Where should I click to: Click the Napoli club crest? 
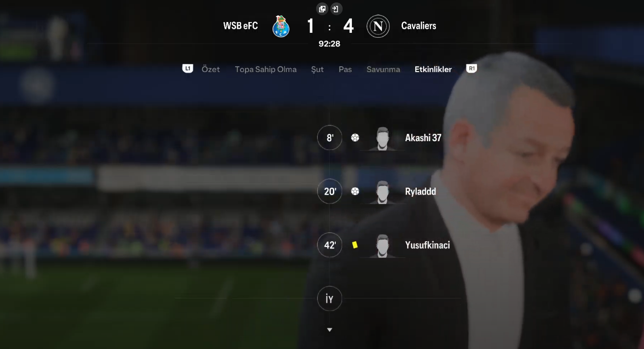pos(378,26)
